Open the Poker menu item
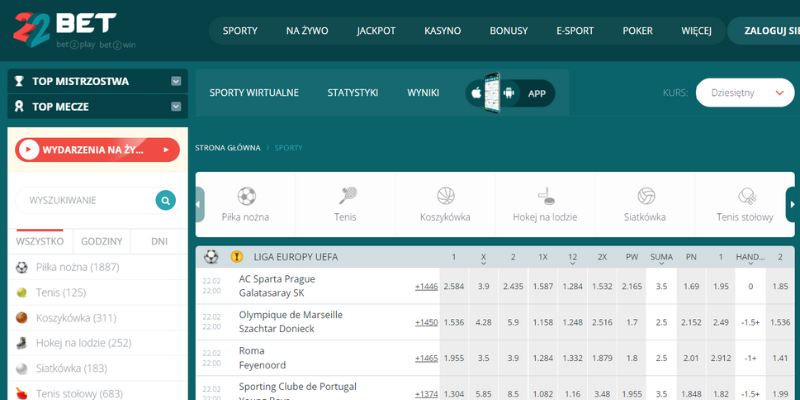Viewport: 800px width, 400px height. 637,31
